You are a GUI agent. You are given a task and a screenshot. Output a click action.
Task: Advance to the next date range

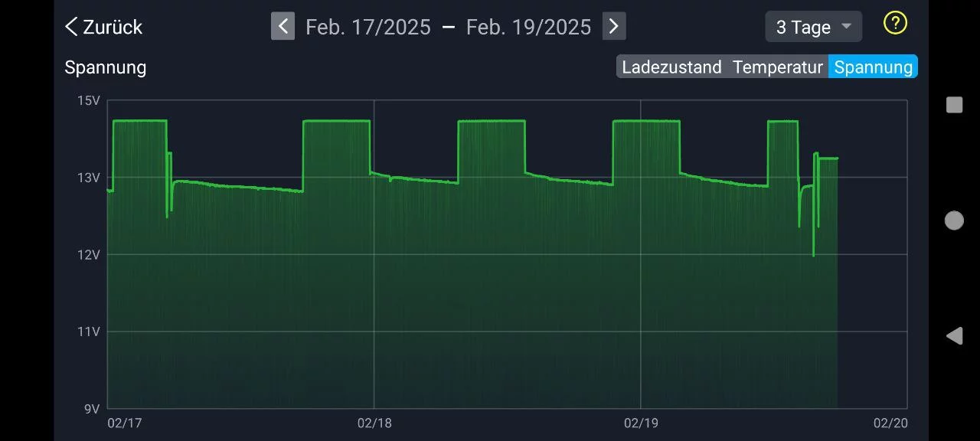613,27
